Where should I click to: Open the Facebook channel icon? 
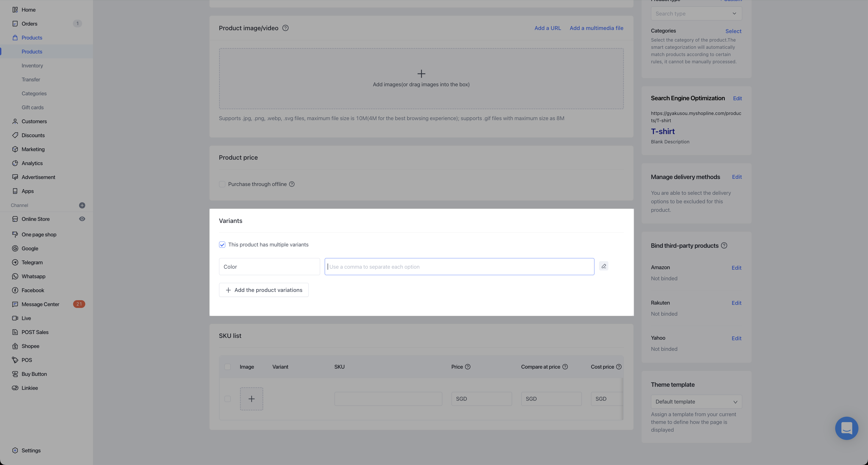click(15, 290)
